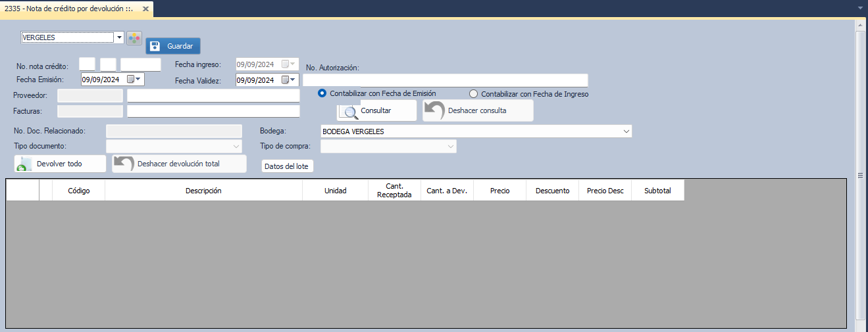Click the magnifying glass Consultar icon
The width and height of the screenshot is (868, 332).
[x=351, y=111]
